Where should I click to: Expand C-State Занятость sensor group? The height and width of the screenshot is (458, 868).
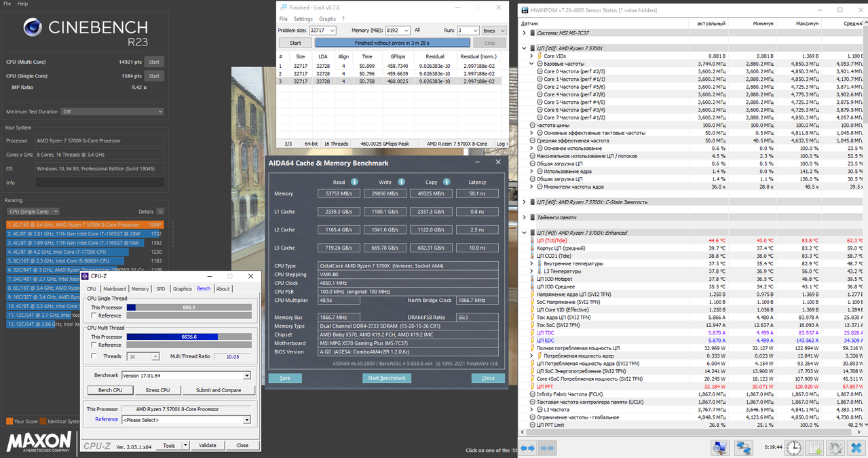click(x=524, y=202)
